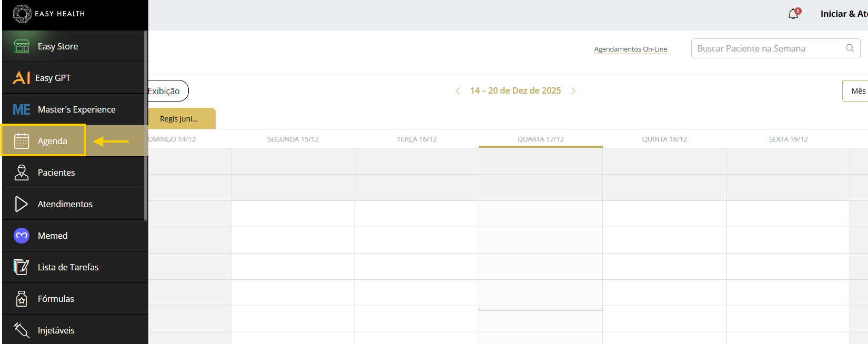868x344 pixels.
Task: Click the Atendimentos play icon
Action: point(21,204)
